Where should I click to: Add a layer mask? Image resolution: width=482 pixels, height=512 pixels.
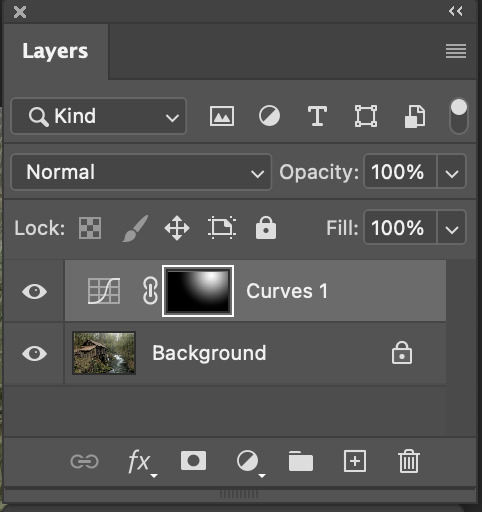[x=193, y=461]
